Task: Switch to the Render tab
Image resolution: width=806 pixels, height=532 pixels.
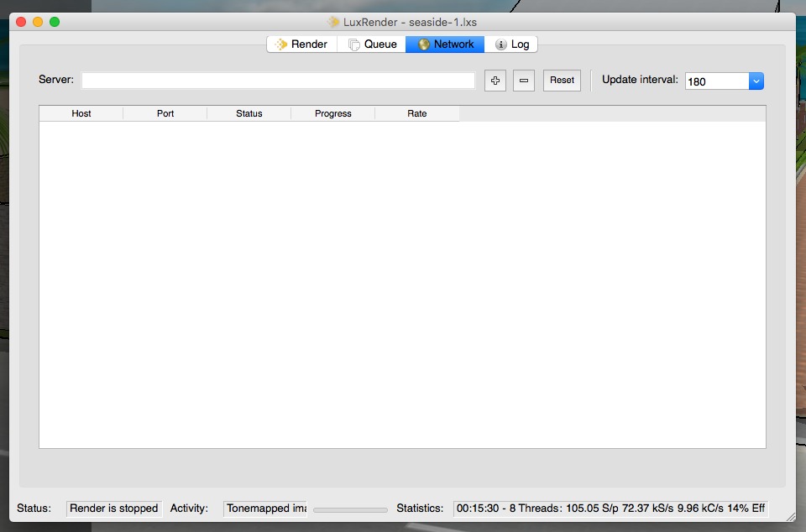Action: tap(301, 44)
